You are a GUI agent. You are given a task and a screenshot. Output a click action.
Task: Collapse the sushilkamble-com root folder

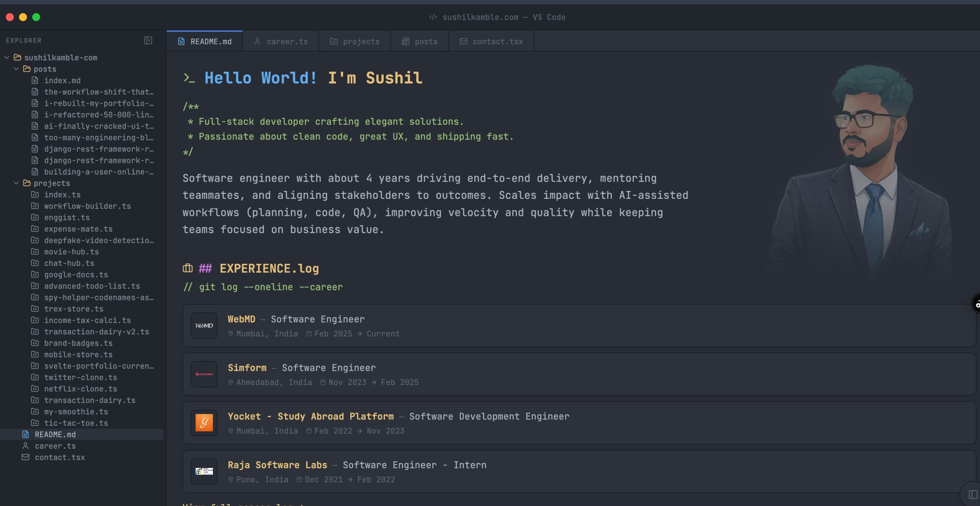click(7, 57)
